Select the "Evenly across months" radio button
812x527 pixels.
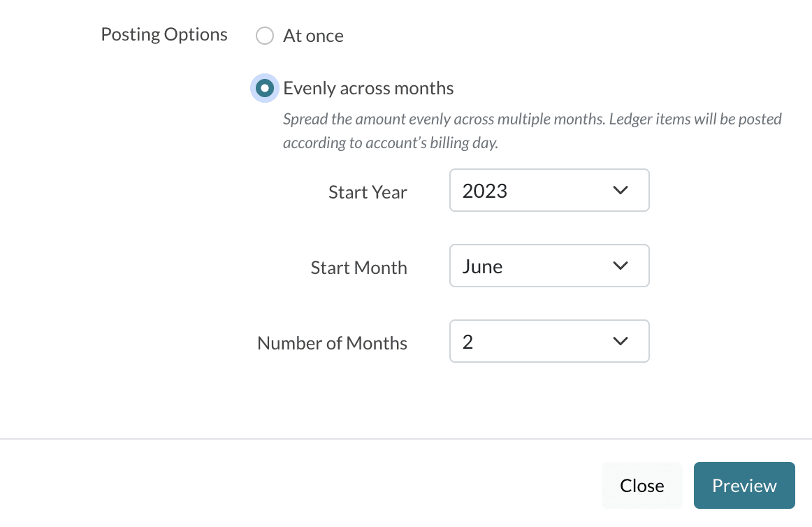265,88
